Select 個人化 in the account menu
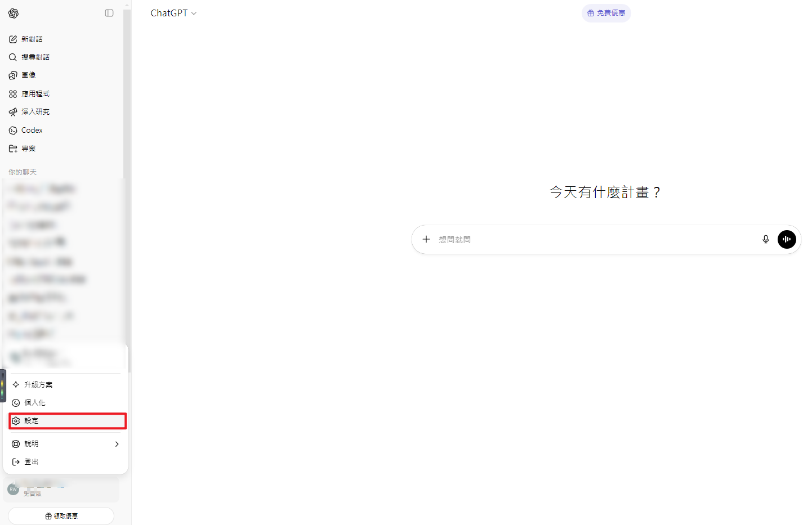The height and width of the screenshot is (525, 812). pos(35,403)
